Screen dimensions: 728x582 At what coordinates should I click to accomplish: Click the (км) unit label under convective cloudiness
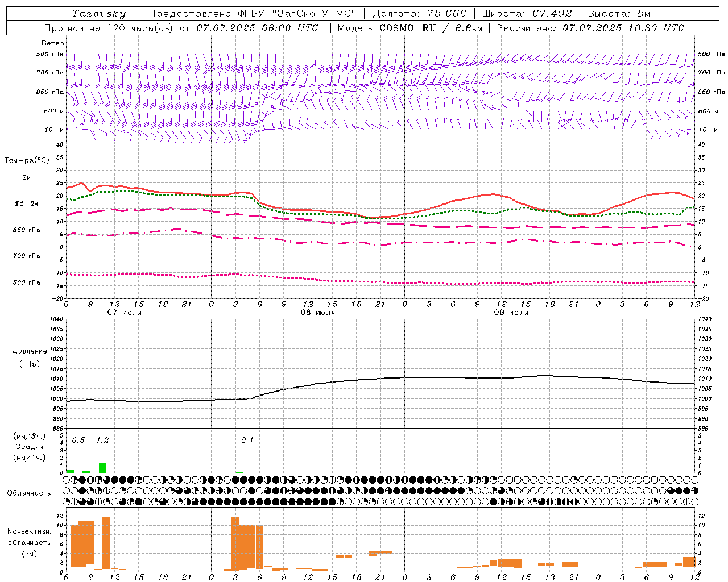pos(29,553)
